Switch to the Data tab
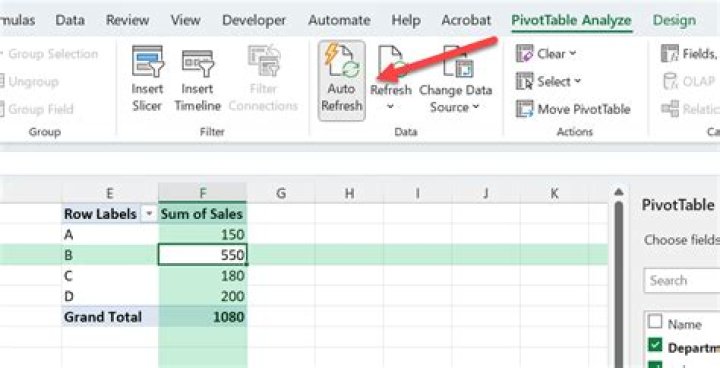This screenshot has height=368, width=720. point(70,20)
